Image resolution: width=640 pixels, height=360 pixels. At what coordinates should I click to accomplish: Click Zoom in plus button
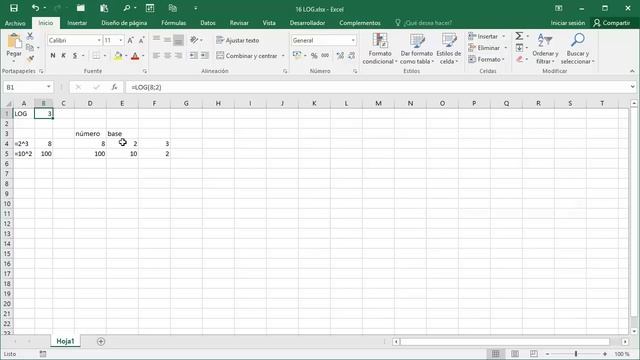tap(605, 354)
